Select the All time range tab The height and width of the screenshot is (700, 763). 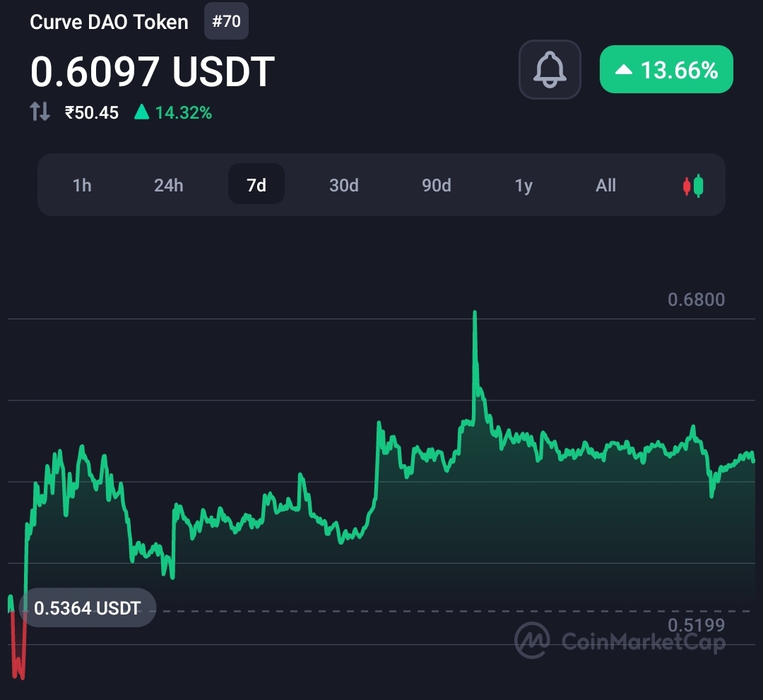click(x=605, y=185)
